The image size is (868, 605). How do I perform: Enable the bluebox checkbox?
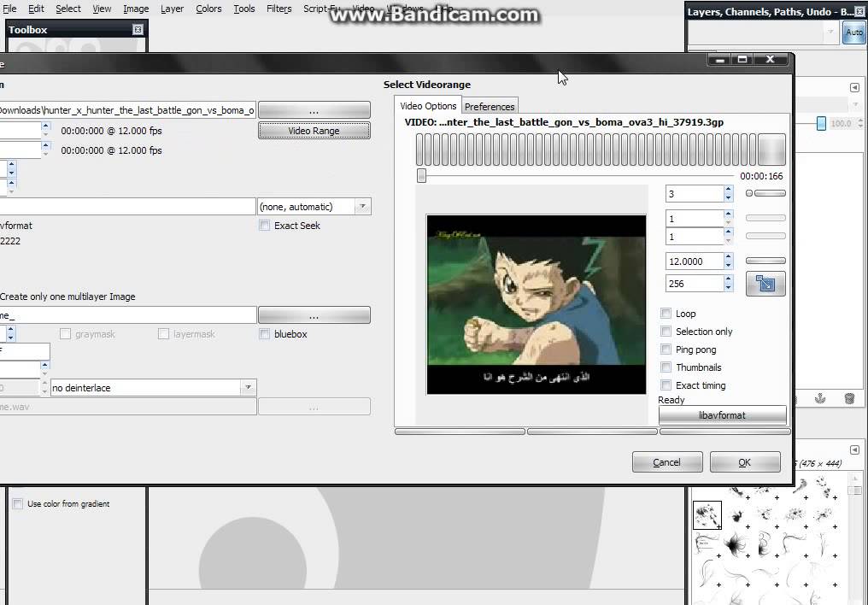click(x=265, y=334)
